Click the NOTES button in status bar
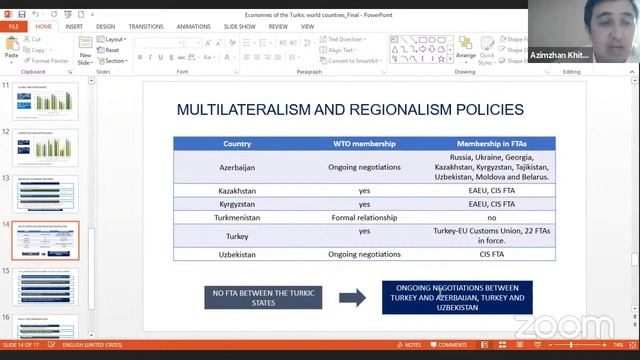Screen dimensions: 640x360 click(x=409, y=345)
